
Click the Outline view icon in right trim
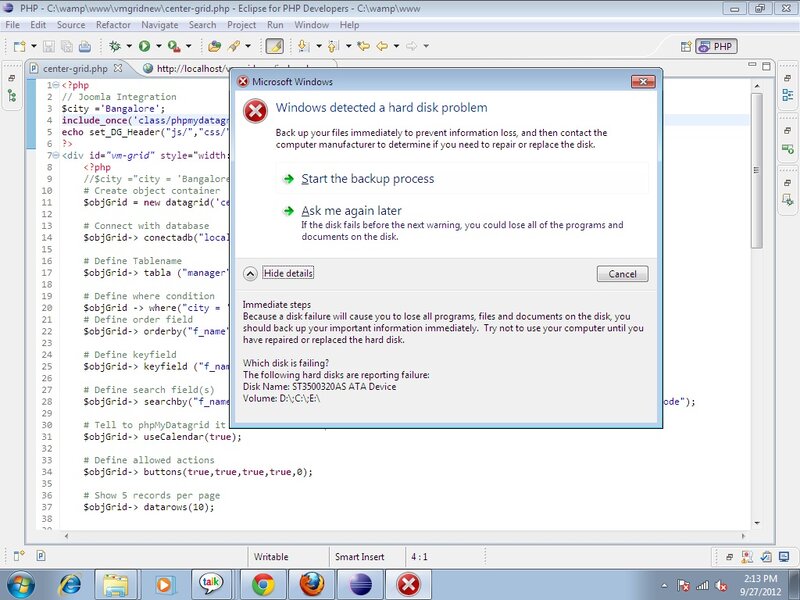click(788, 95)
